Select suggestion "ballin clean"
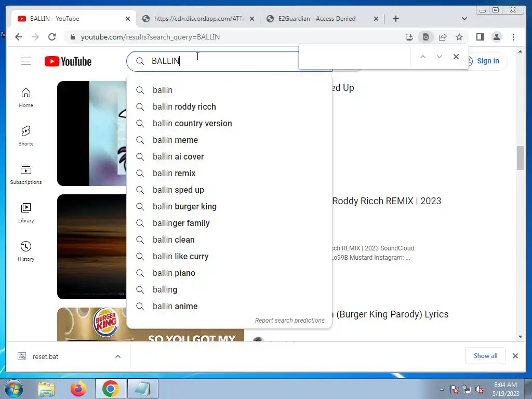Image resolution: width=532 pixels, height=399 pixels. pos(229,240)
